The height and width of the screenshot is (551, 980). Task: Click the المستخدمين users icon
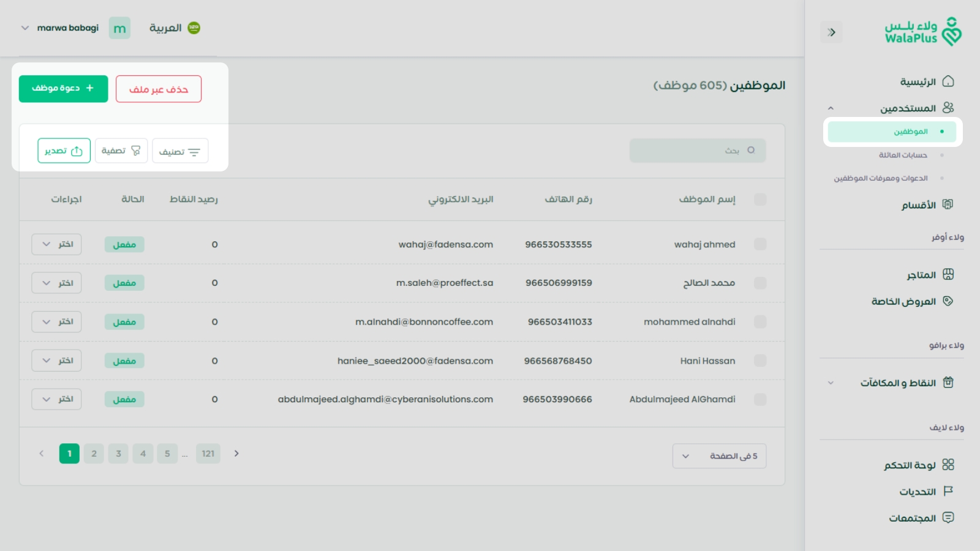(949, 107)
